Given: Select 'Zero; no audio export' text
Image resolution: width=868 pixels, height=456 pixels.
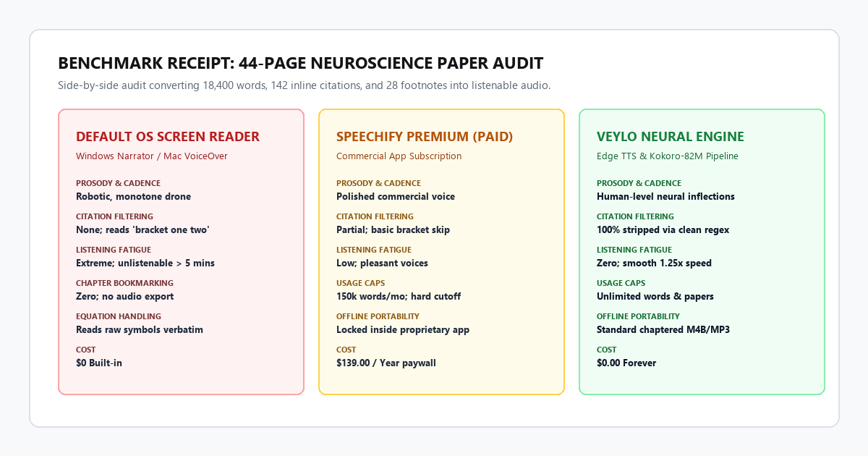Looking at the screenshot, I should [x=124, y=296].
